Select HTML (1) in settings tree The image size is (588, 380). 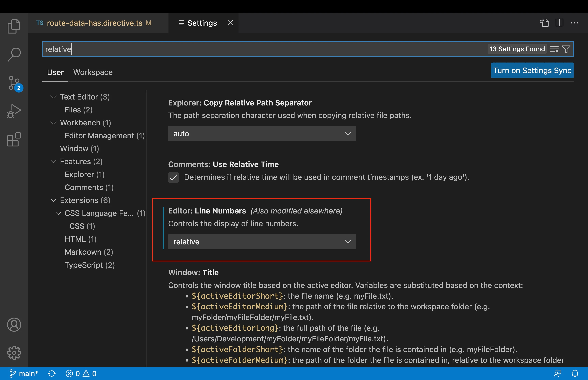tap(80, 239)
